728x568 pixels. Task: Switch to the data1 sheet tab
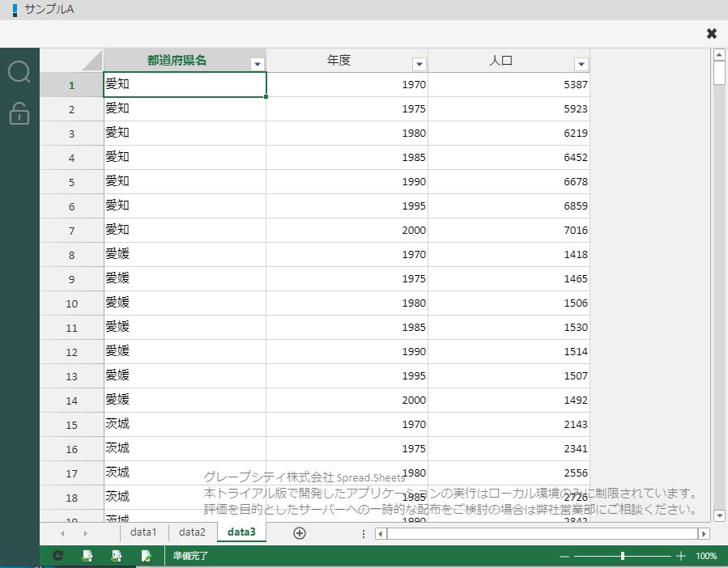tap(143, 532)
